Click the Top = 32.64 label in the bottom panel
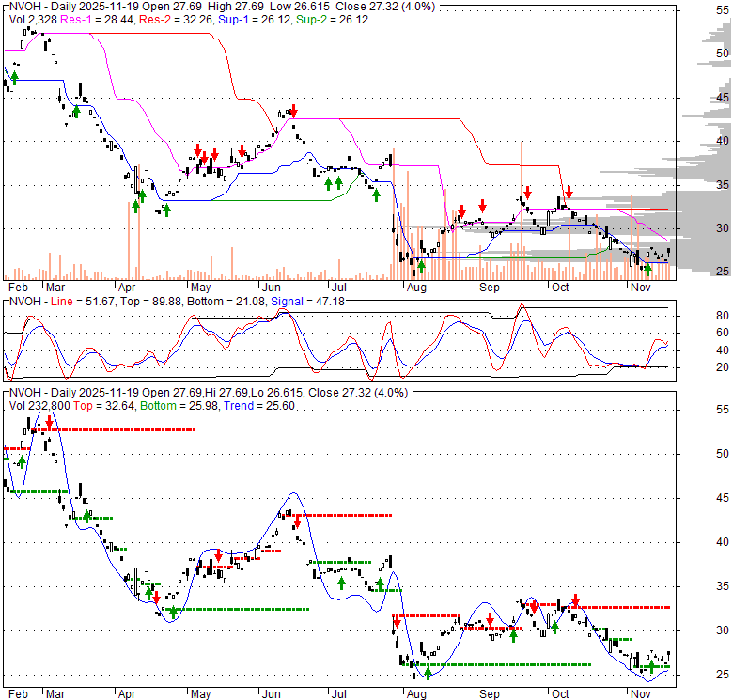Screen dimensions: 733x700 tap(94, 406)
